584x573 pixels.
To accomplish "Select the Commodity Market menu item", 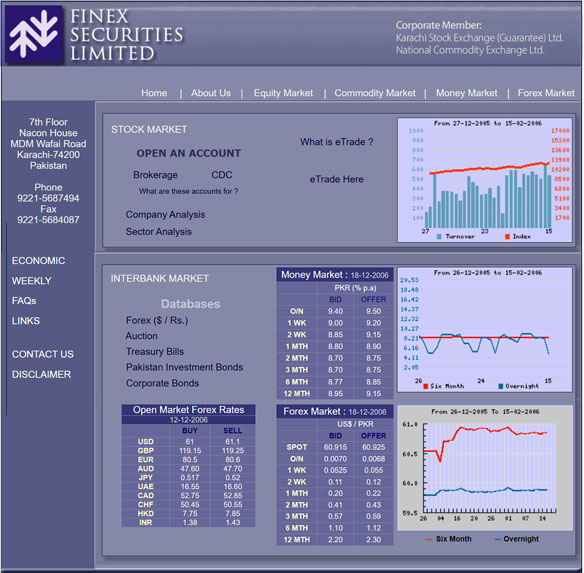I will tap(375, 93).
